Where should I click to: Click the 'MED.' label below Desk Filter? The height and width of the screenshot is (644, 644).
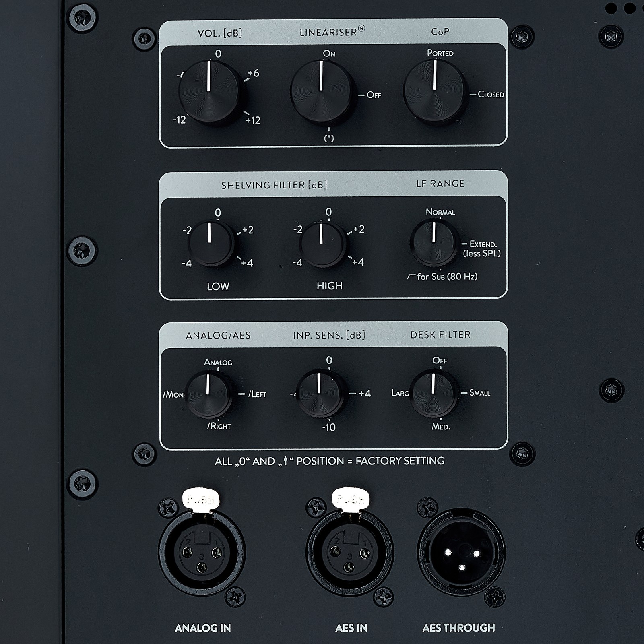441,427
